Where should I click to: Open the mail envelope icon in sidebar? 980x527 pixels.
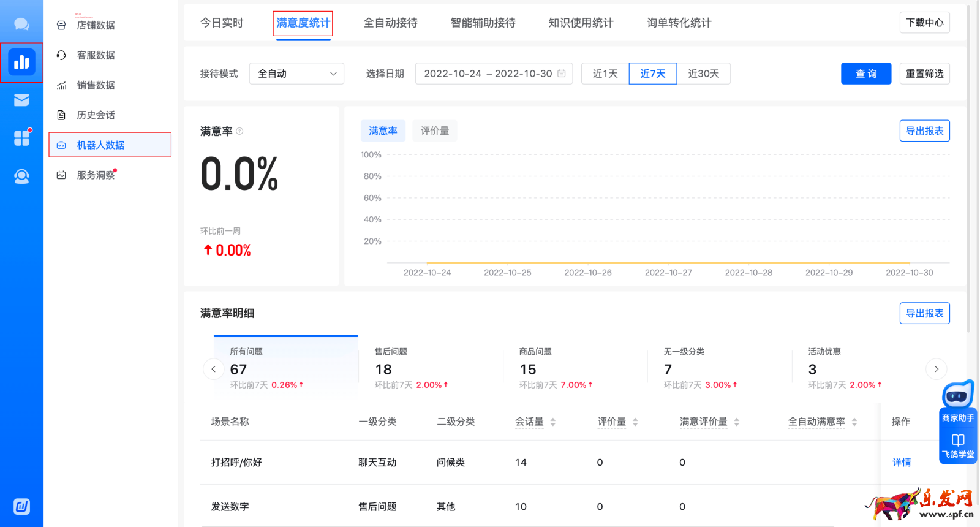pyautogui.click(x=21, y=100)
